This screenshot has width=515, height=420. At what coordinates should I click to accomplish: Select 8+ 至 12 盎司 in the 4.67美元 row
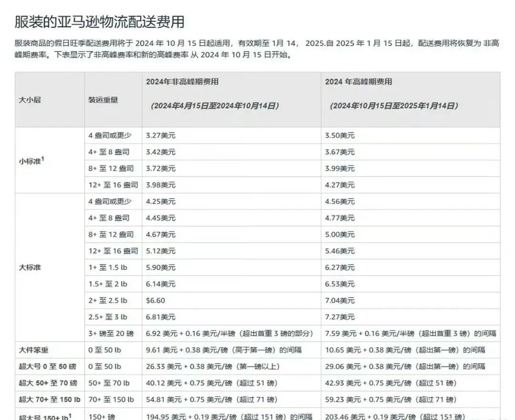click(x=111, y=235)
